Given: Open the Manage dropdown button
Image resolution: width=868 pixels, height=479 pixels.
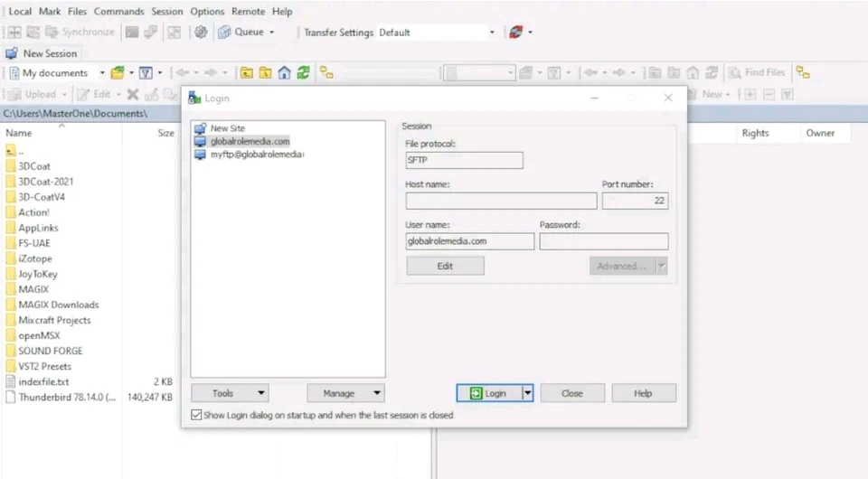Looking at the screenshot, I should click(x=346, y=393).
